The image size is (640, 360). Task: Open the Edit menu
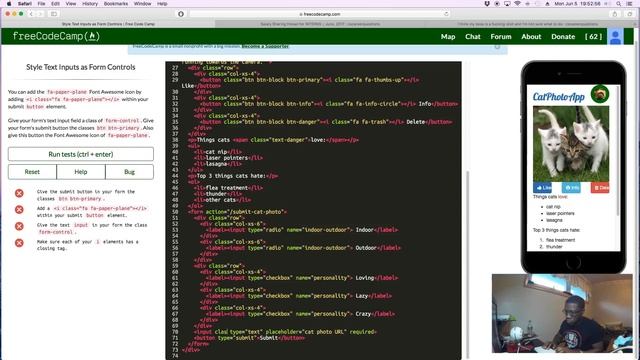[x=56, y=3]
